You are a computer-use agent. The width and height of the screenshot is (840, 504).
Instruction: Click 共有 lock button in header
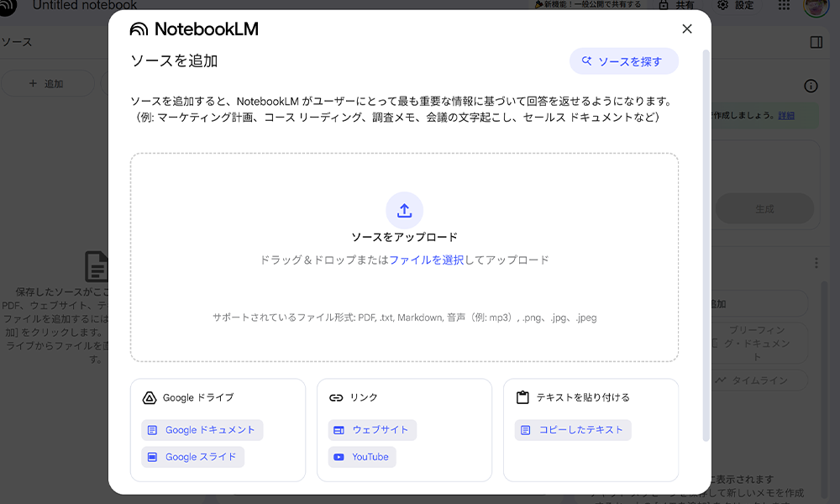[676, 5]
